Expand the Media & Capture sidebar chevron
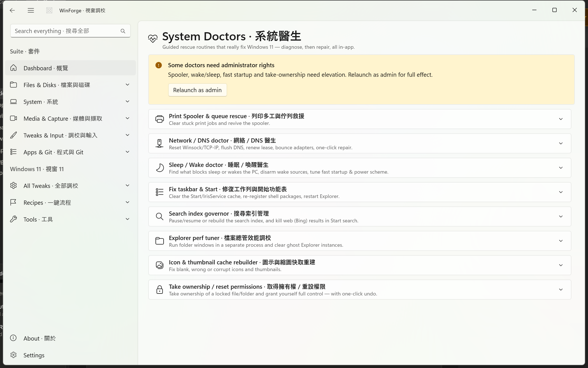Screen dimensions: 588x368 (127, 118)
